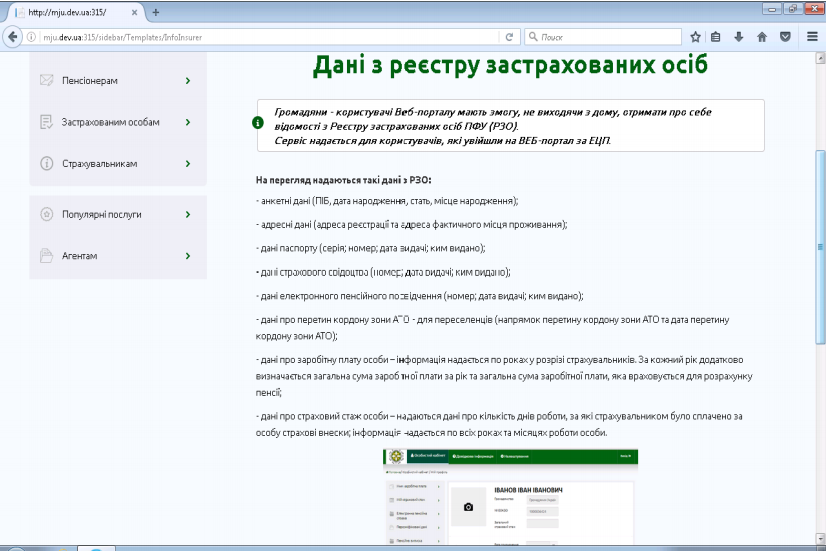Click the paragraph about страховий стаж особи
The height and width of the screenshot is (552, 826).
[499, 425]
